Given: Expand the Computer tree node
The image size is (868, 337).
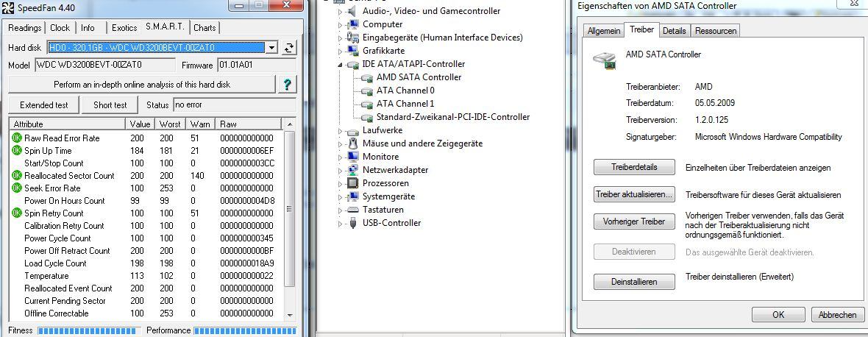Looking at the screenshot, I should [x=341, y=24].
